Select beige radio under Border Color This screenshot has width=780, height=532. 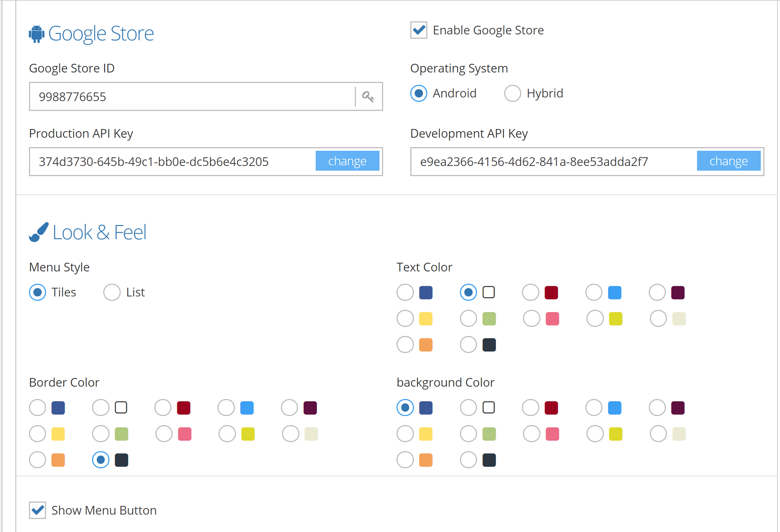[x=290, y=434]
